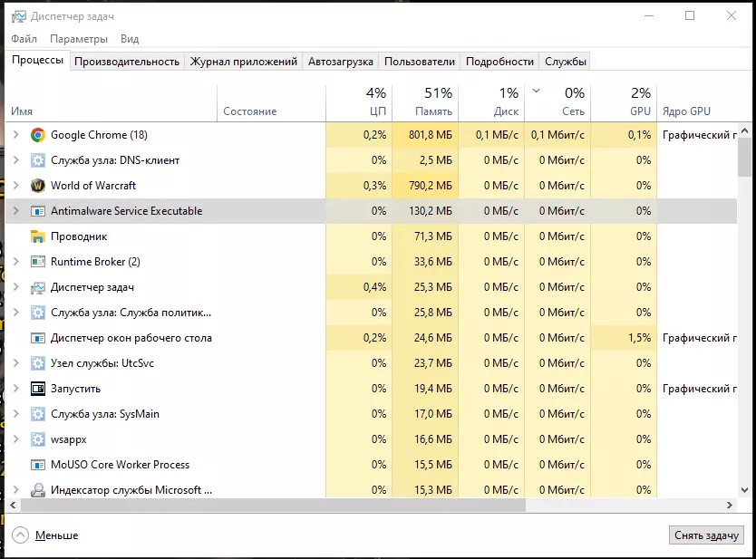
Task: Select the Запустить process icon
Action: click(x=37, y=389)
